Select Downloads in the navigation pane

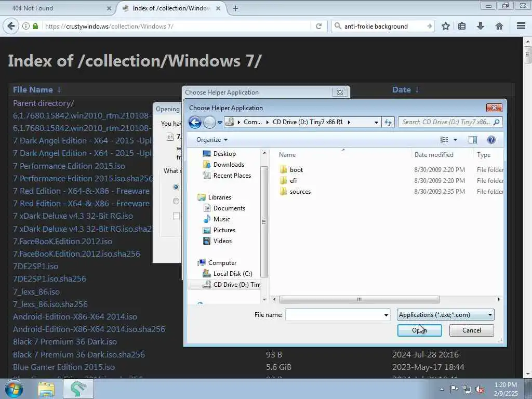tap(229, 165)
